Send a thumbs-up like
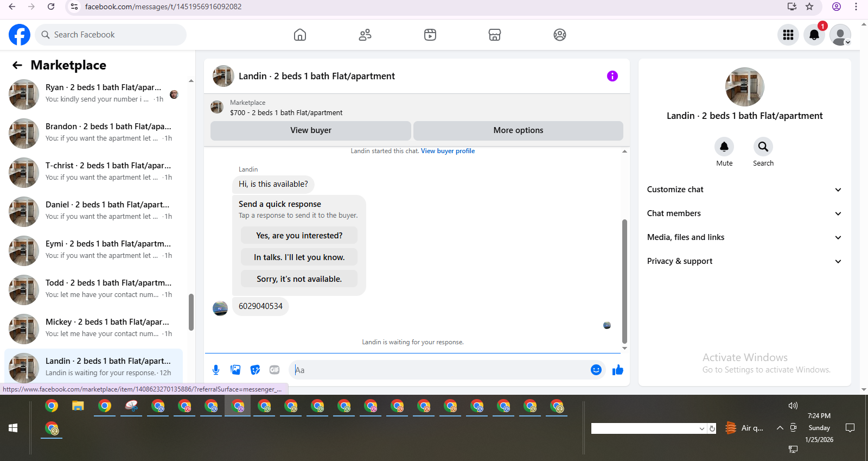 point(618,370)
